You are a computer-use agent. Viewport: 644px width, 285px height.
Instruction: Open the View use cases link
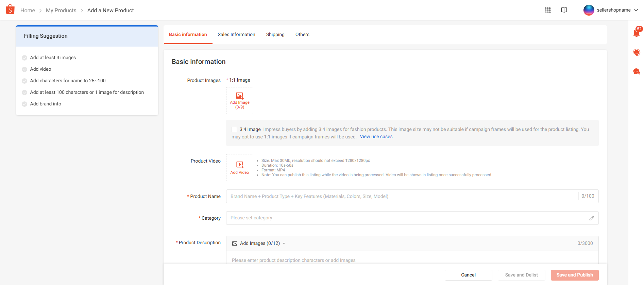point(376,136)
